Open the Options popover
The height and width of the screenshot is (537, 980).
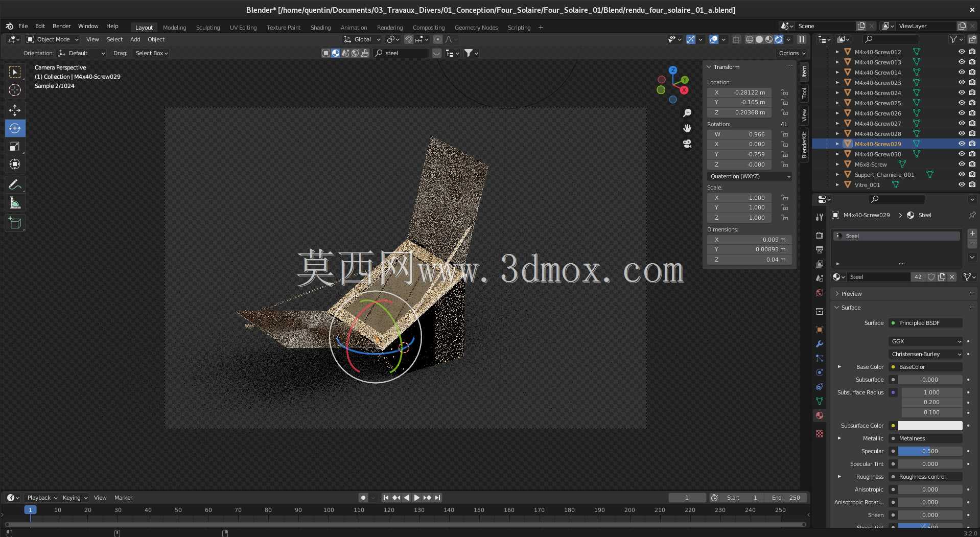(x=791, y=53)
